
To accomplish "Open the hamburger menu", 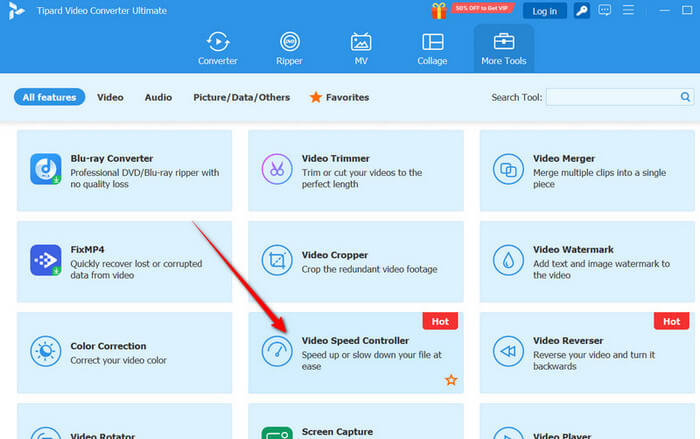I will [628, 10].
